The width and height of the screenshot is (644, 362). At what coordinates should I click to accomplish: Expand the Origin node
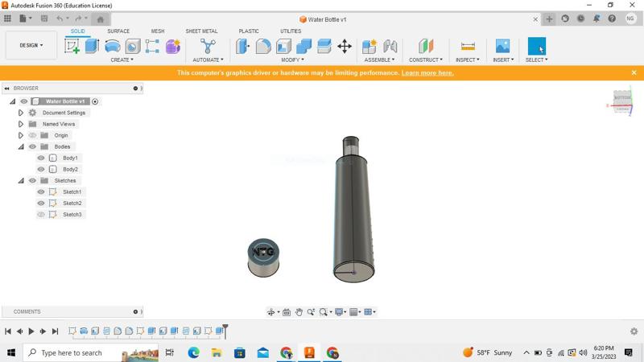21,135
